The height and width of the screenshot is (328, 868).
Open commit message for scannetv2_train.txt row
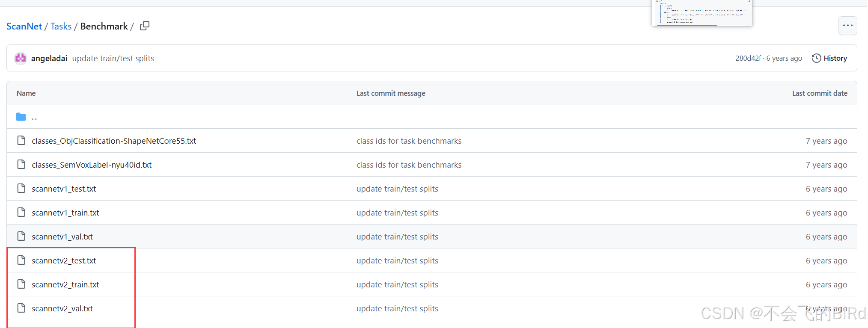[397, 284]
